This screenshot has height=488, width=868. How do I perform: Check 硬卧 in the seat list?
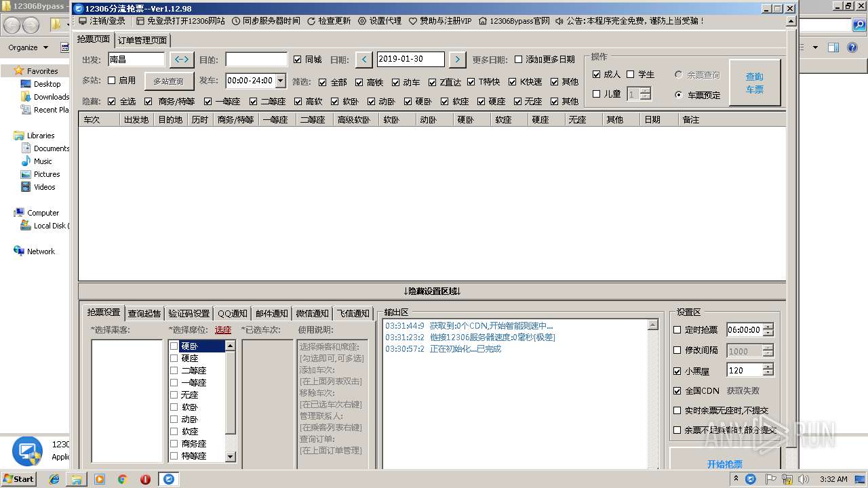pos(174,346)
